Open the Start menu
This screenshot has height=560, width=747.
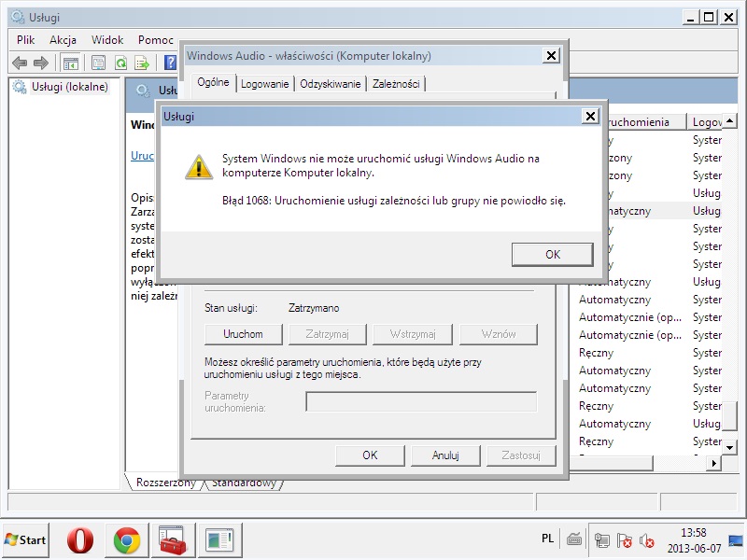point(25,540)
